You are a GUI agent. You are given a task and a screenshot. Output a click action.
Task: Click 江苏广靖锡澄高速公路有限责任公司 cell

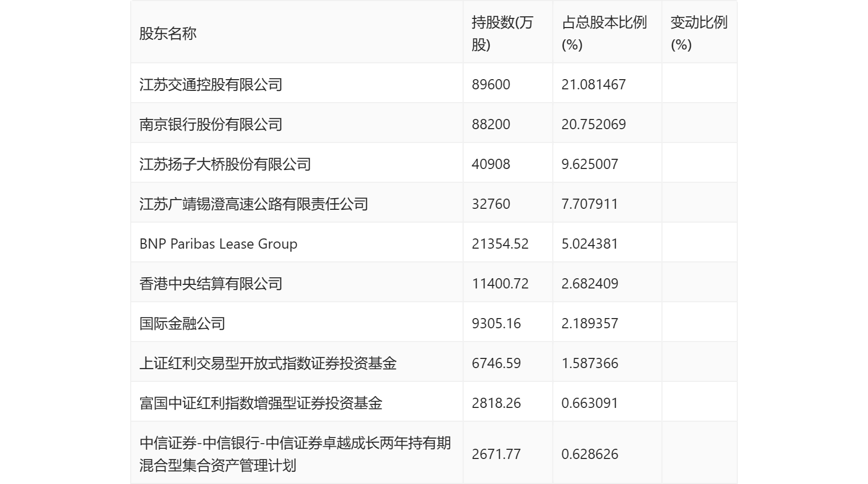click(254, 204)
